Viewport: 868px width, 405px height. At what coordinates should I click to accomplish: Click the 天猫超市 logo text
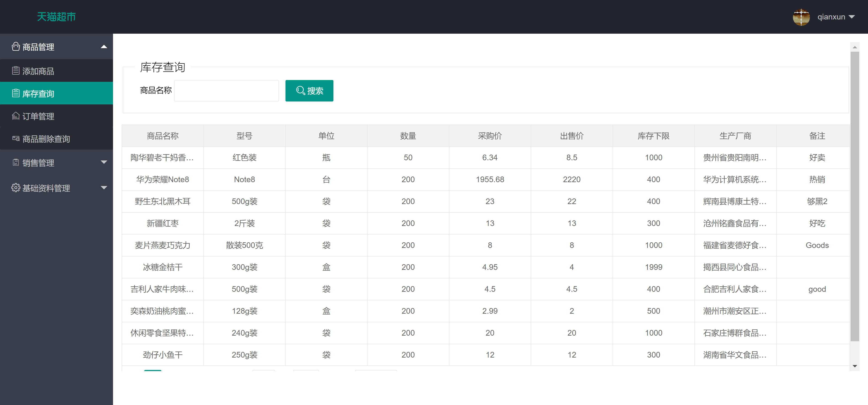click(x=56, y=16)
